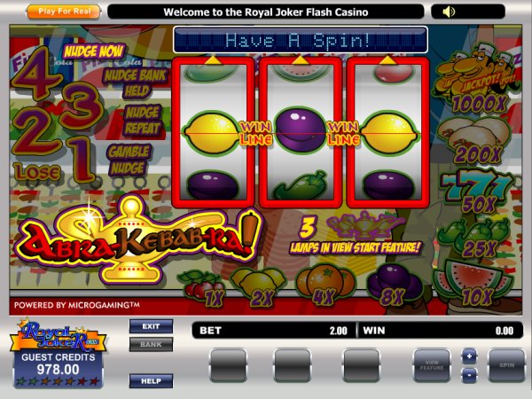
Task: Click the Bank button
Action: click(151, 344)
